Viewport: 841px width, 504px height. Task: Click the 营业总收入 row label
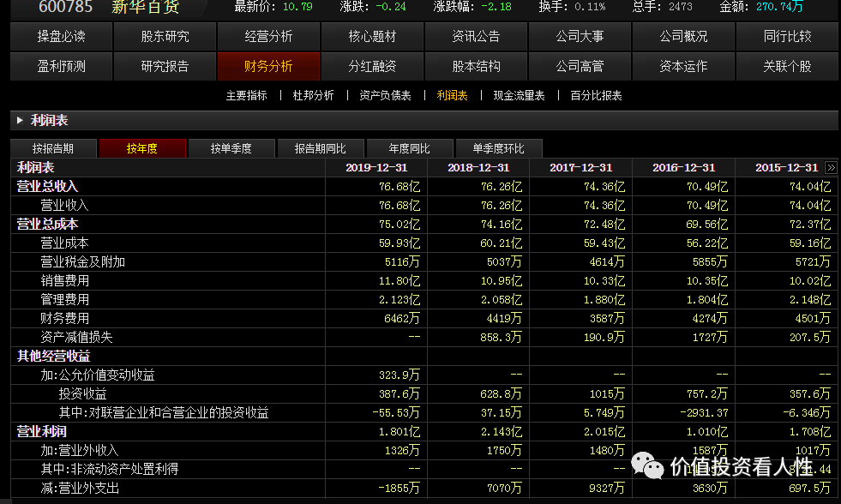[x=47, y=187]
